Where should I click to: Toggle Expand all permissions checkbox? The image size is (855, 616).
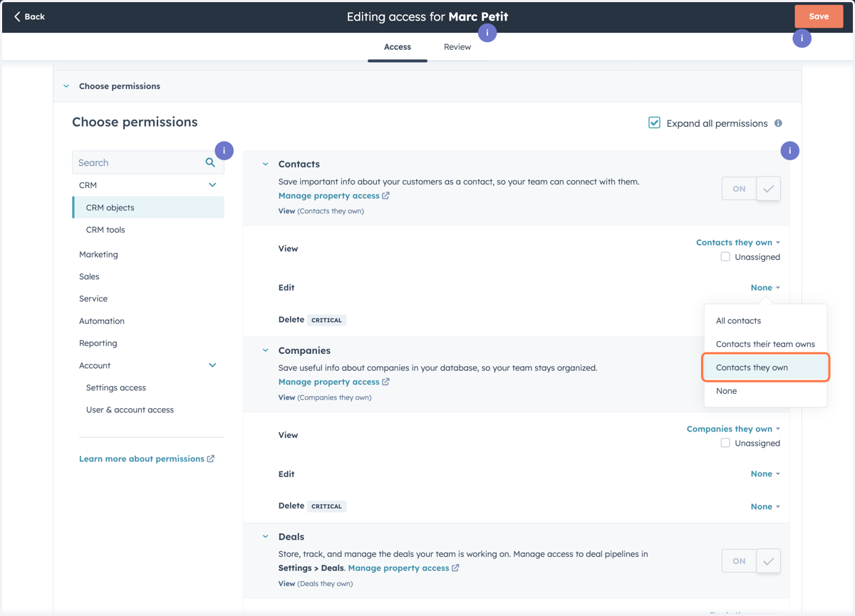[x=654, y=123]
